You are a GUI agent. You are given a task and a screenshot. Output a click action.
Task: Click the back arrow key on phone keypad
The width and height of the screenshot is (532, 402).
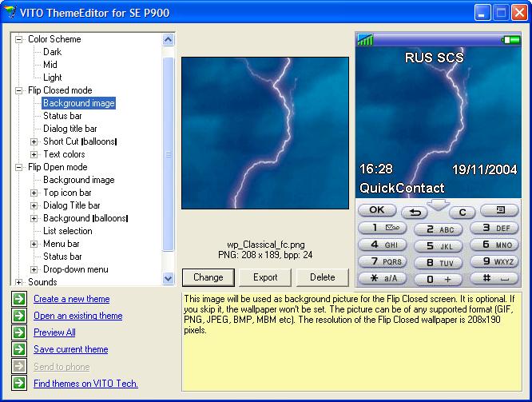coord(415,213)
